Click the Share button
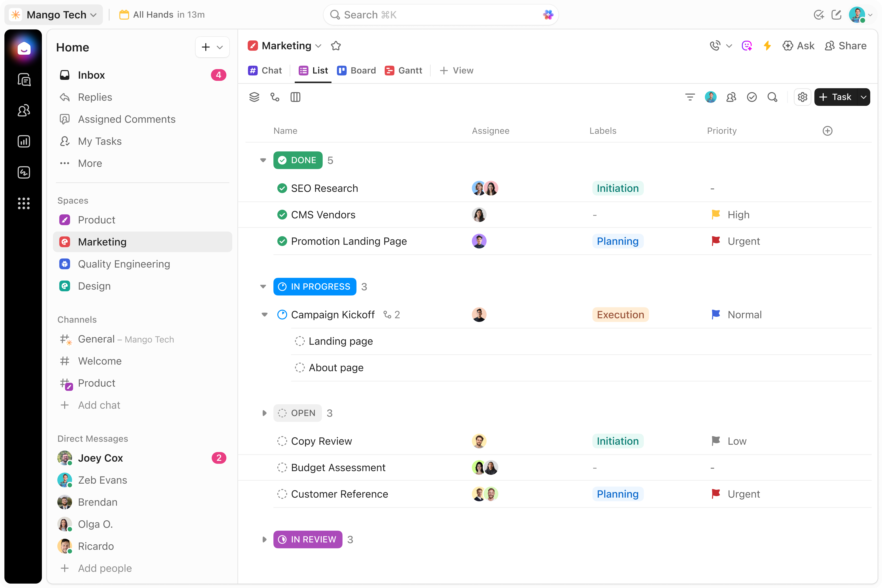Image resolution: width=882 pixels, height=588 pixels. point(846,46)
